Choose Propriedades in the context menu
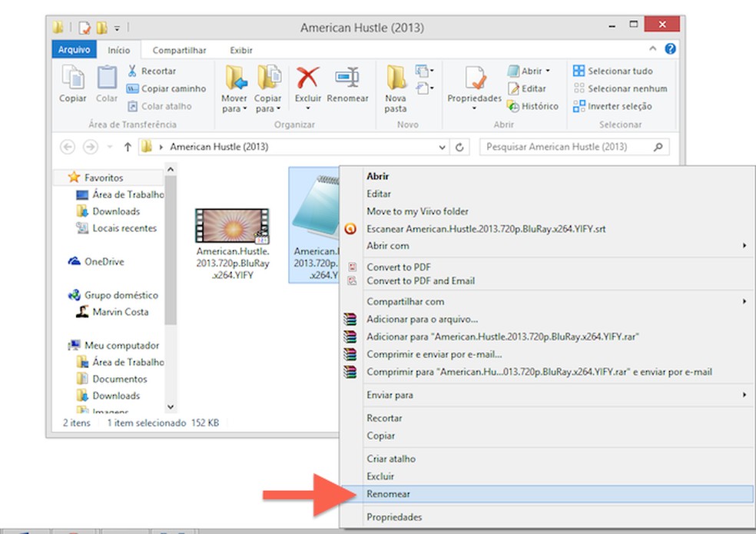This screenshot has height=534, width=756. click(547, 517)
